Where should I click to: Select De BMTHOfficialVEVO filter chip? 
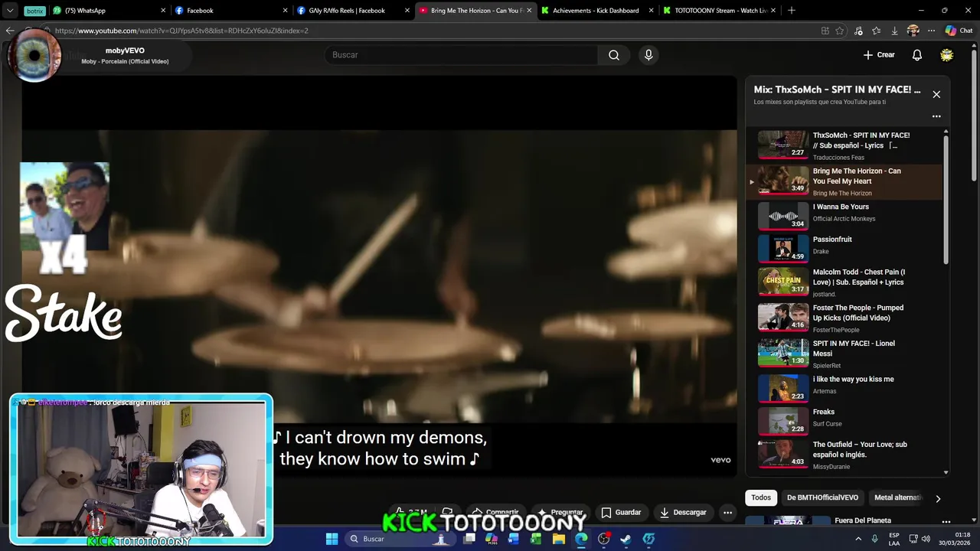coord(822,497)
